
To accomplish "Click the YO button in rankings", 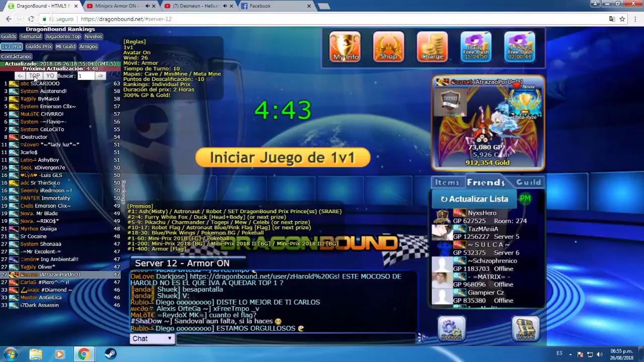I will point(50,76).
